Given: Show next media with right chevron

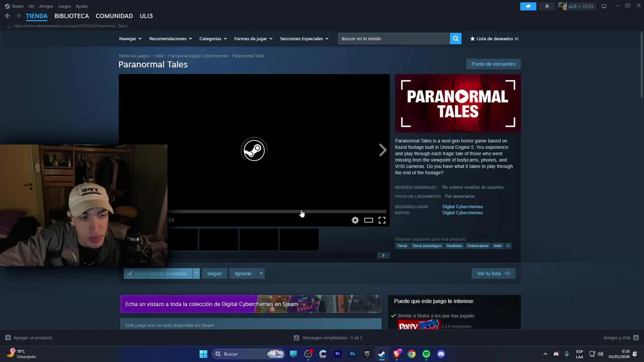Looking at the screenshot, I should click(383, 150).
